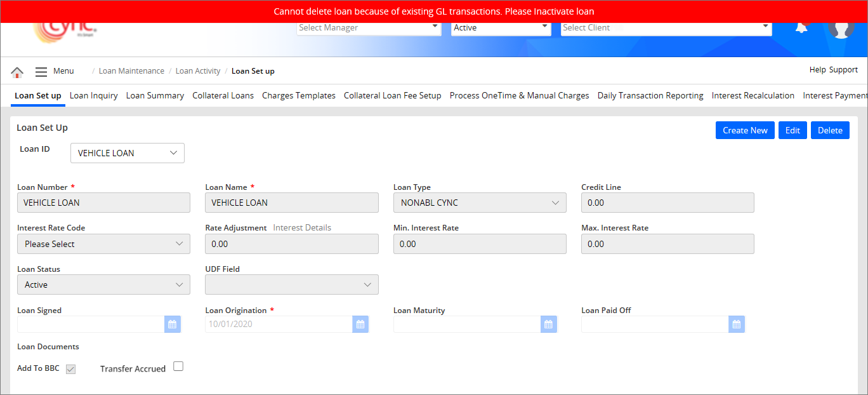Switch to the Charges Templates tab
The image size is (868, 395).
click(298, 96)
